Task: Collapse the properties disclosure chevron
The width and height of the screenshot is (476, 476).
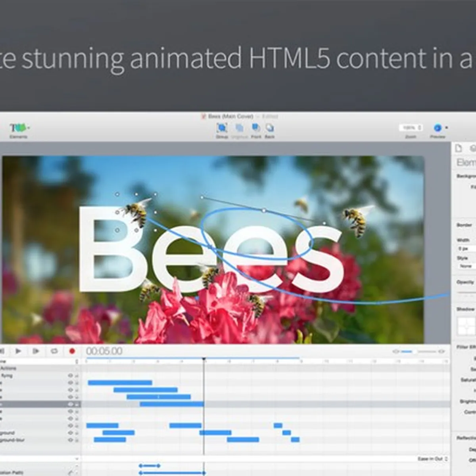Action: pyautogui.click(x=77, y=459)
